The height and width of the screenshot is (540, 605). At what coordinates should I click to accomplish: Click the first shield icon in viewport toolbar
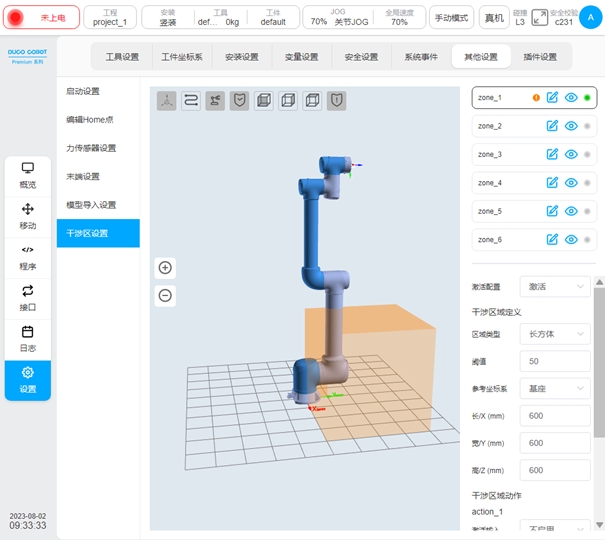coord(240,100)
